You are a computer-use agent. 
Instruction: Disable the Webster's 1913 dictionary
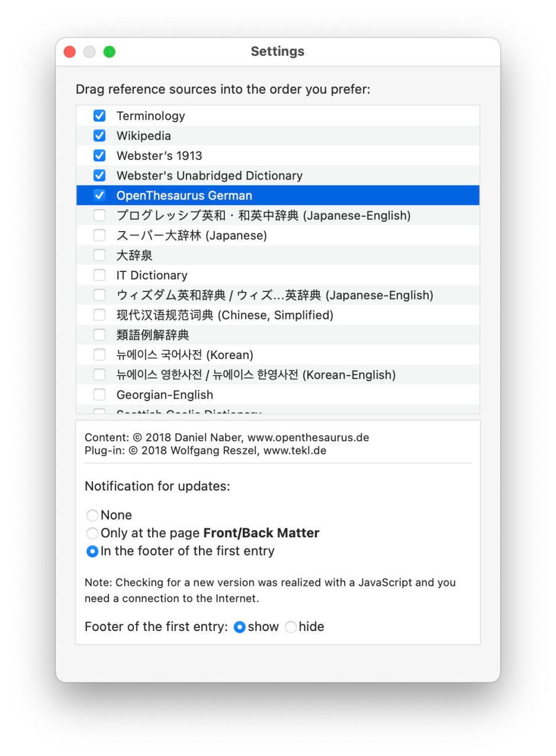click(x=99, y=155)
